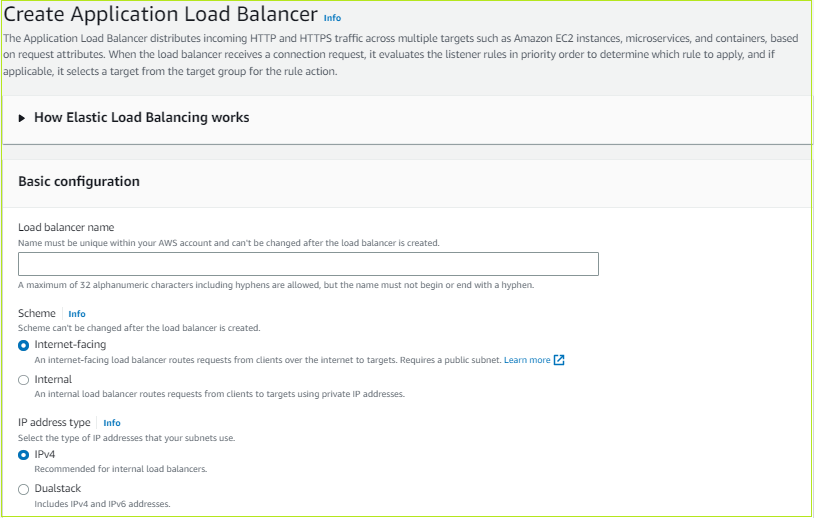
Task: Open Info link beside IP address type
Action: pyautogui.click(x=112, y=423)
